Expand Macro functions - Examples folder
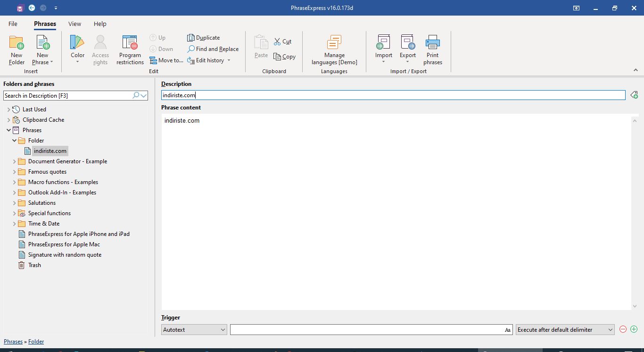Screen dimensions: 644x352 point(14,182)
